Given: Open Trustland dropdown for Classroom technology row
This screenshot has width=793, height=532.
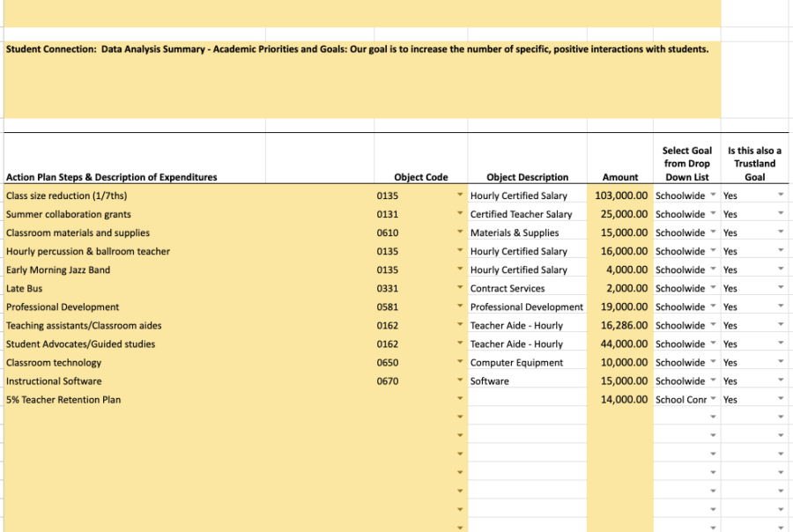Looking at the screenshot, I should click(781, 362).
